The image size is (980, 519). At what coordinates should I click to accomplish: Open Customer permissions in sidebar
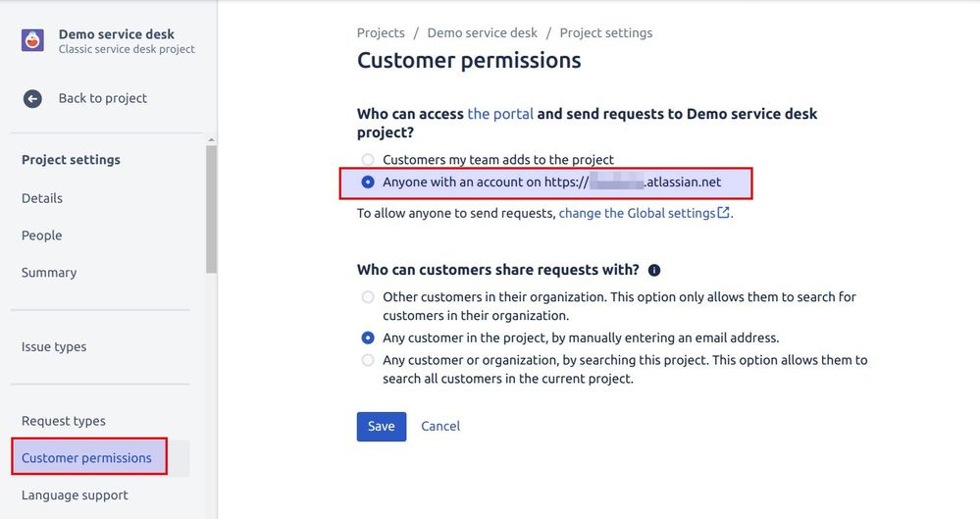88,458
